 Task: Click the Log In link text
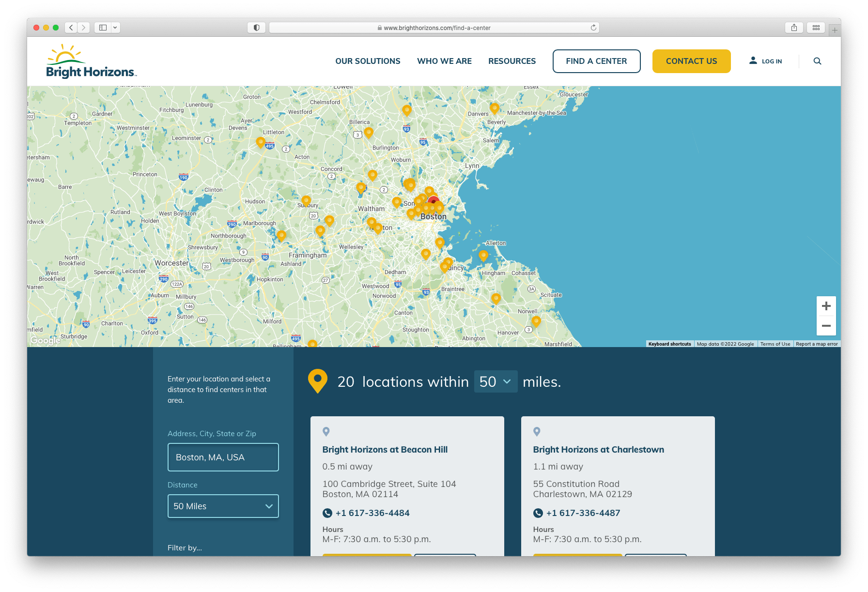(772, 61)
